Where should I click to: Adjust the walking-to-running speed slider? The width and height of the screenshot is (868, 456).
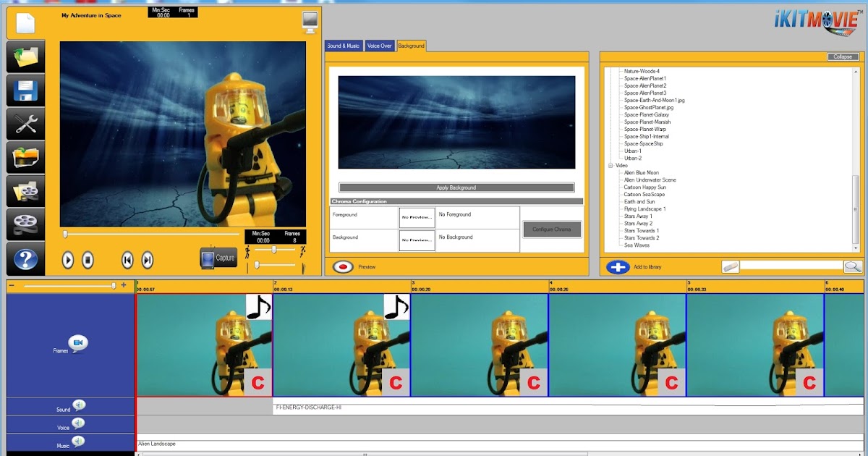pos(274,250)
